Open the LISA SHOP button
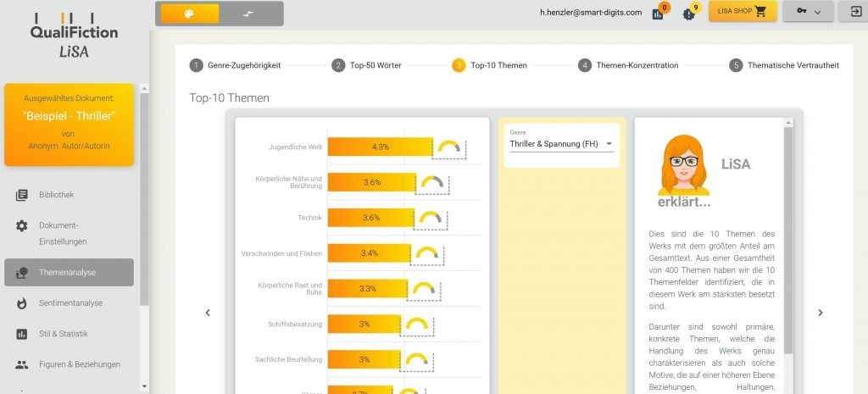 pos(743,12)
